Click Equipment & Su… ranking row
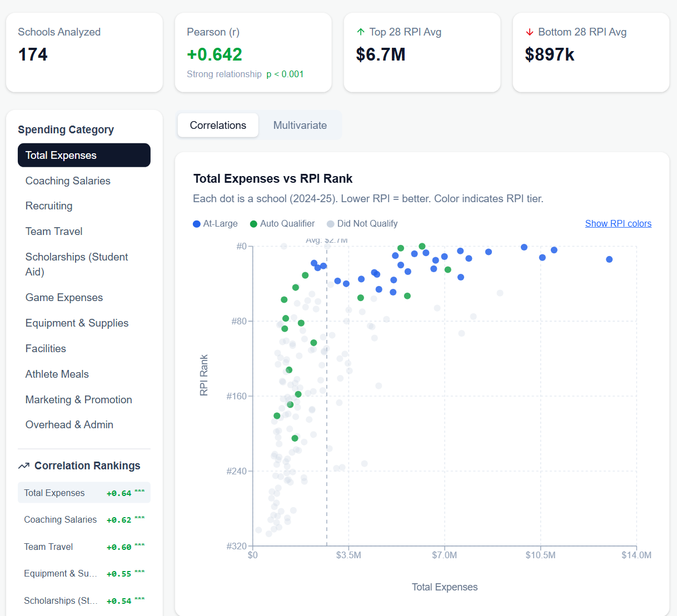Image resolution: width=677 pixels, height=616 pixels. coord(84,574)
